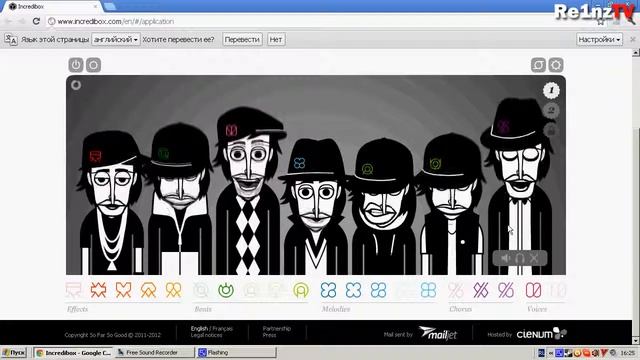Click the singer with white zip jacket
This screenshot has height=360, width=640.
[x=180, y=200]
